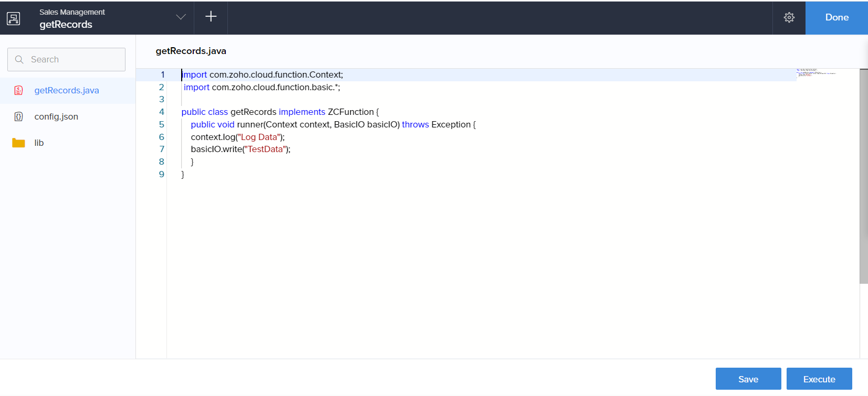Click the code minimap preview
868x396 pixels.
tap(816, 72)
